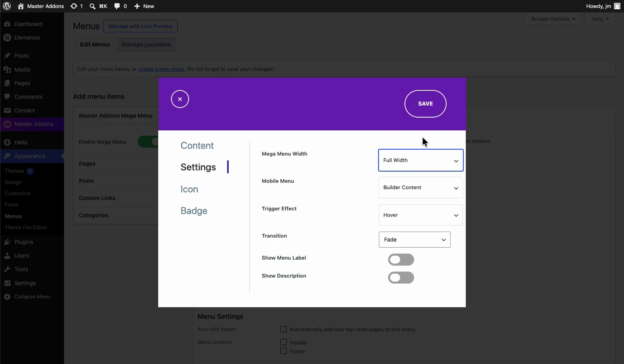Toggle the Show Description switch
The height and width of the screenshot is (364, 624).
point(401,278)
